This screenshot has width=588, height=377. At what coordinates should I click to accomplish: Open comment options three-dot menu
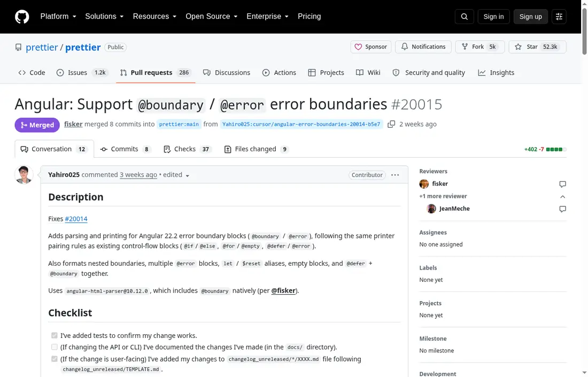coord(395,175)
